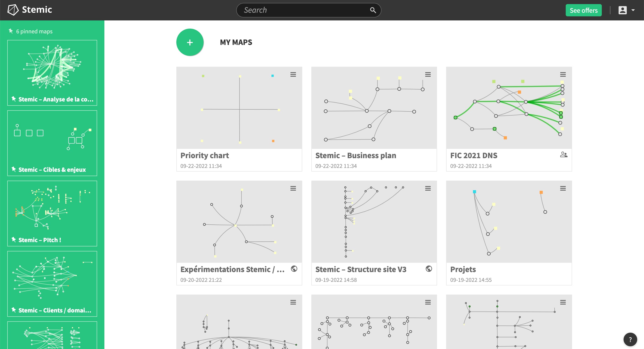The image size is (644, 349).
Task: Open the Stemic – Business plan card menu
Action: (x=428, y=74)
